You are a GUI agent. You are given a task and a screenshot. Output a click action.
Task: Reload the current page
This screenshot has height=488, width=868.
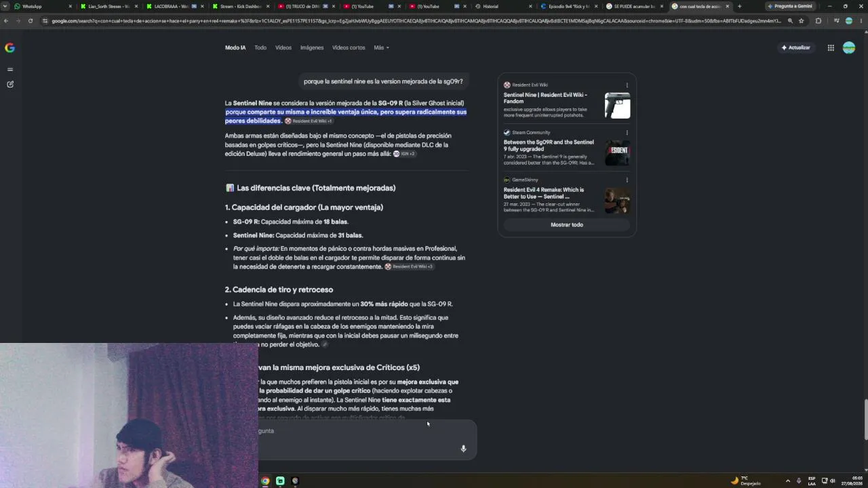31,21
